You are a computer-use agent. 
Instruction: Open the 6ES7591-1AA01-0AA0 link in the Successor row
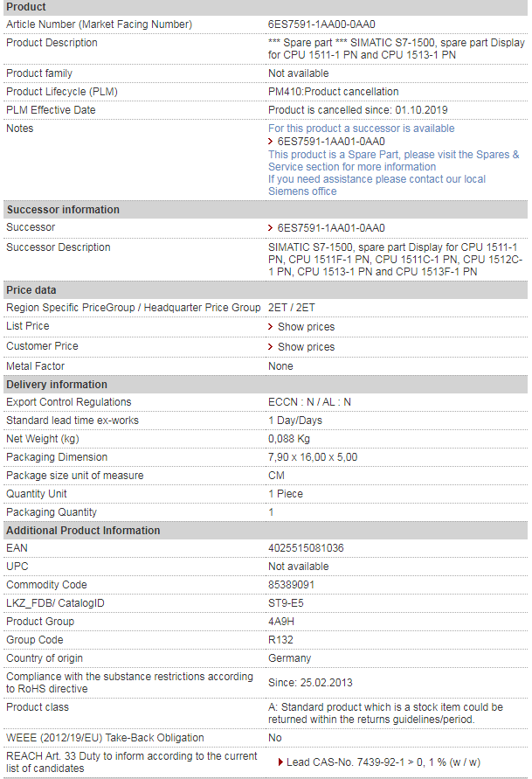pyautogui.click(x=331, y=228)
